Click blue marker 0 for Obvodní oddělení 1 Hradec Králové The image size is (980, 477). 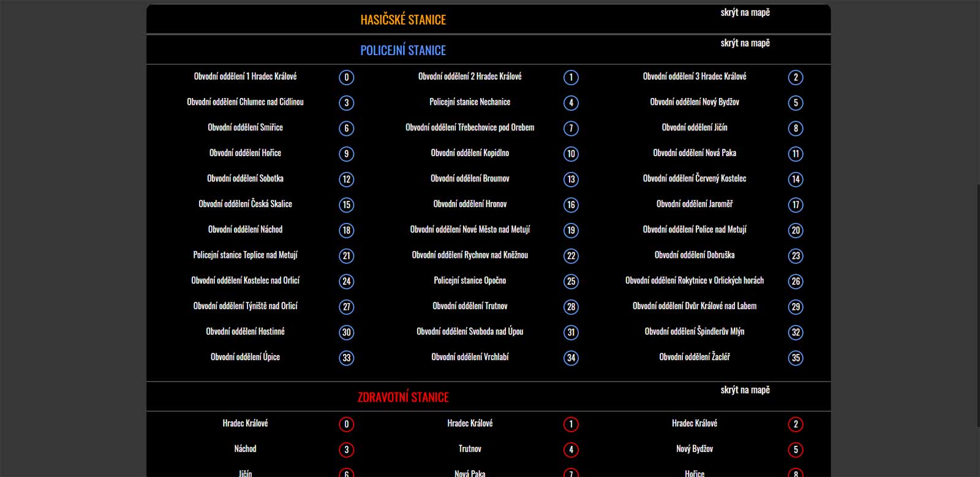tap(346, 77)
